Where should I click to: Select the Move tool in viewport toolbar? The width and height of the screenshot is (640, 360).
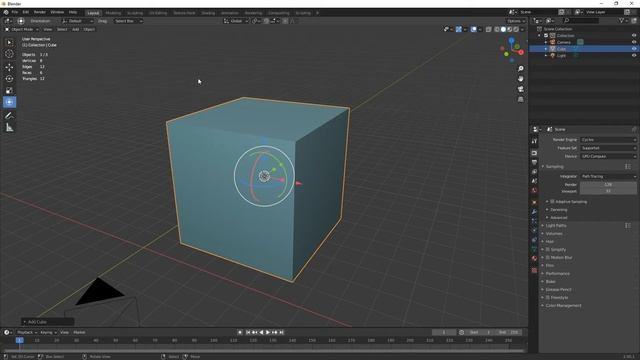click(9, 67)
